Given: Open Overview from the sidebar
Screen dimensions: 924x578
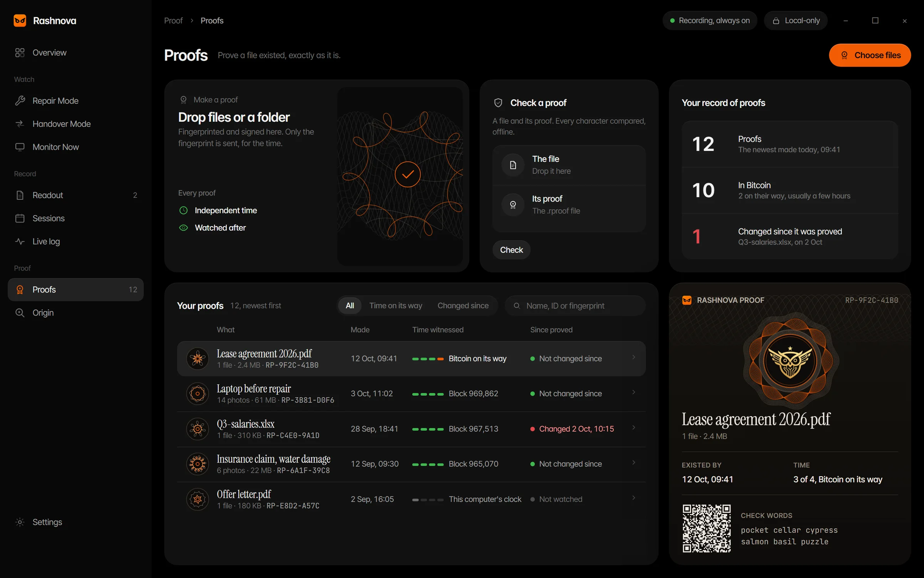Looking at the screenshot, I should pos(75,52).
